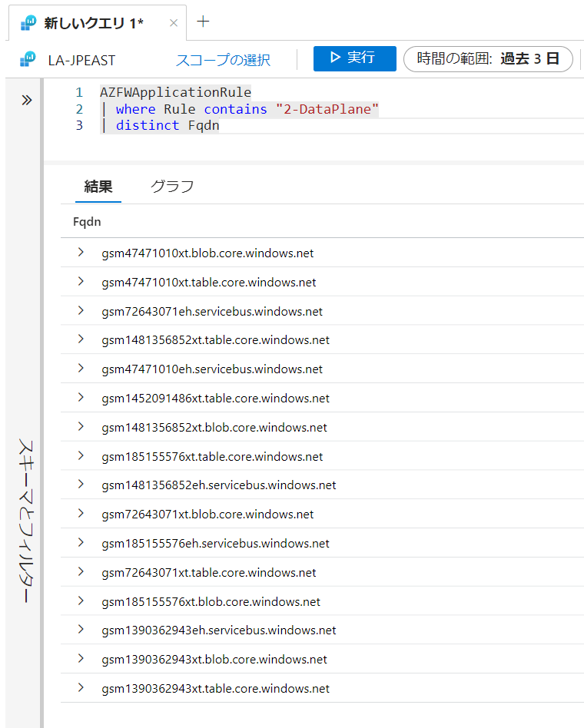The height and width of the screenshot is (728, 584).
Task: Select text gsm1481356852xt.blob.core.windows.net
Action: (214, 428)
